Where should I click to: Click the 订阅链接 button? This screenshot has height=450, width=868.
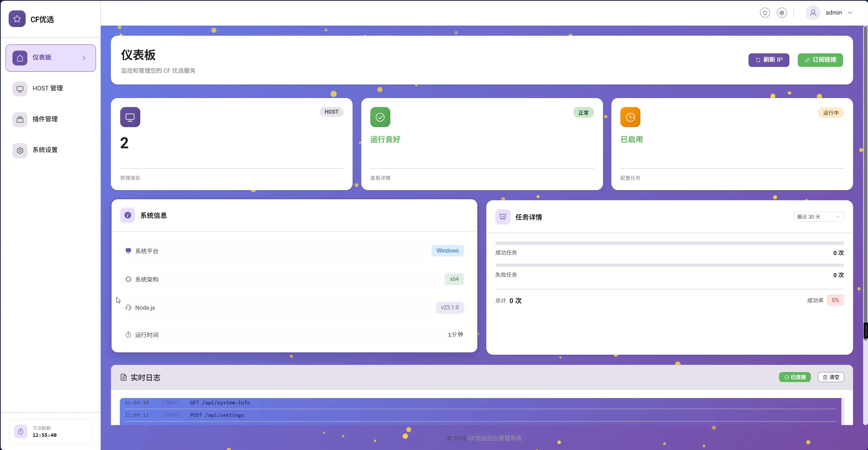tap(820, 60)
